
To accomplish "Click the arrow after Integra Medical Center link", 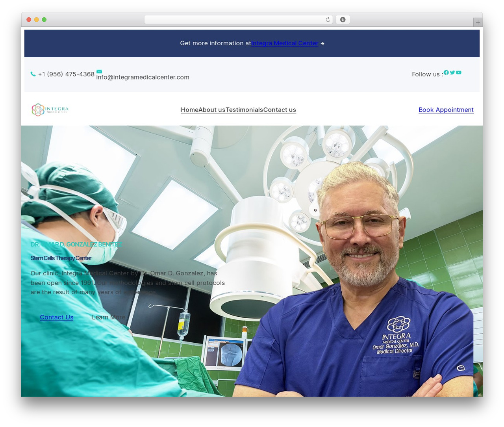I will click(x=322, y=44).
